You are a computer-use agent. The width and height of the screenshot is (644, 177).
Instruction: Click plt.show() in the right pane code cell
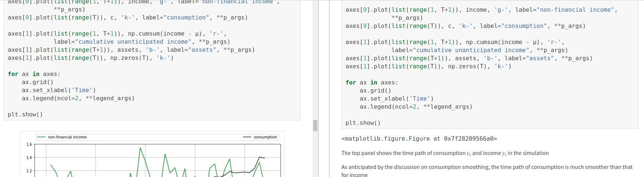coord(363,123)
